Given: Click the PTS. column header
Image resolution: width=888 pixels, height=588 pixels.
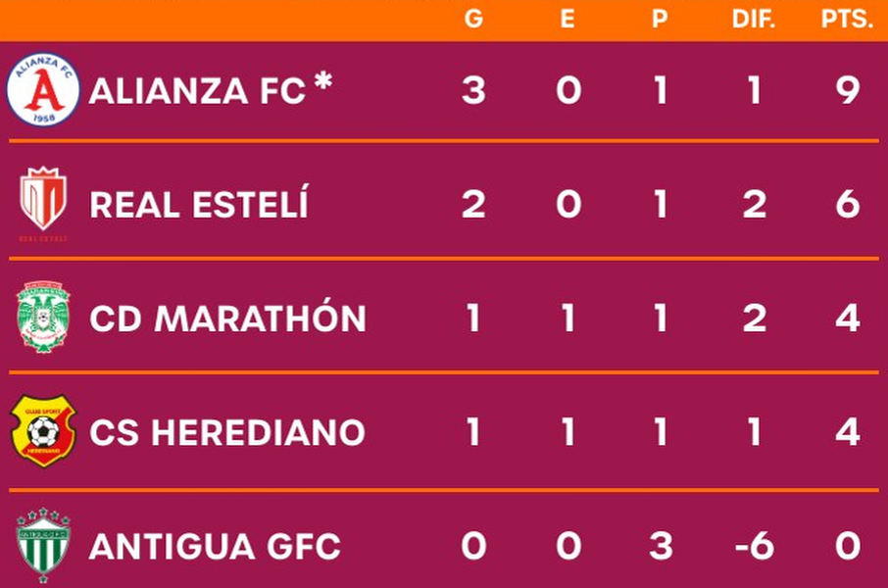Looking at the screenshot, I should (847, 19).
